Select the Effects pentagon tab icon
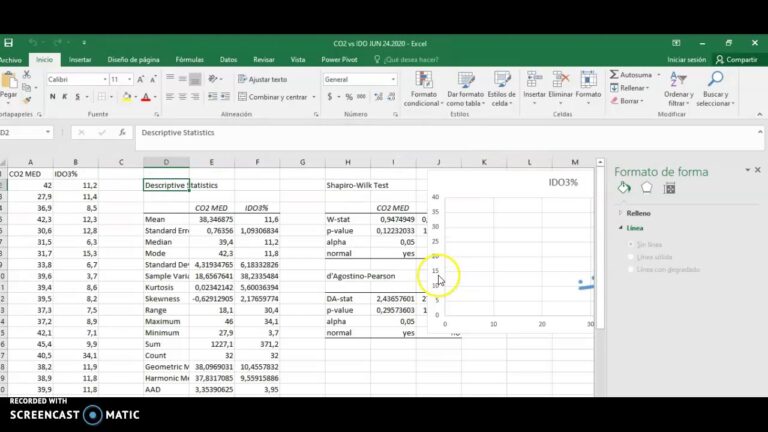768x432 pixels. (647, 188)
